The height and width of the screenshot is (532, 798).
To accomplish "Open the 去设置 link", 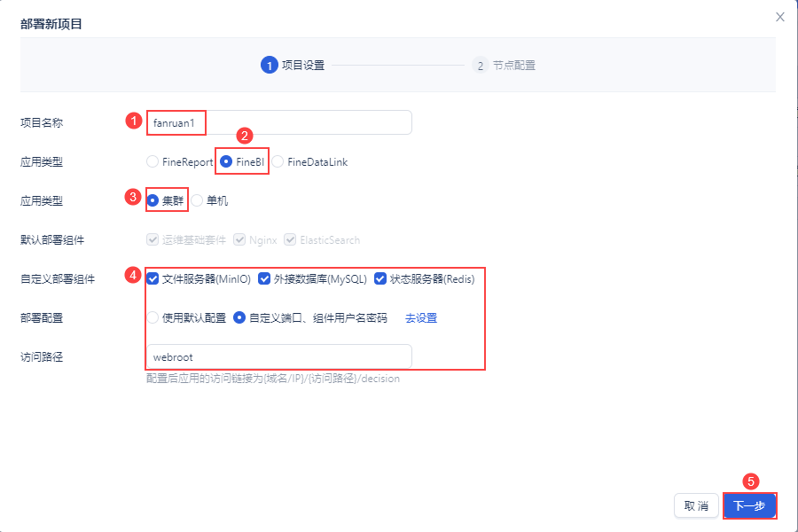I will (x=421, y=318).
